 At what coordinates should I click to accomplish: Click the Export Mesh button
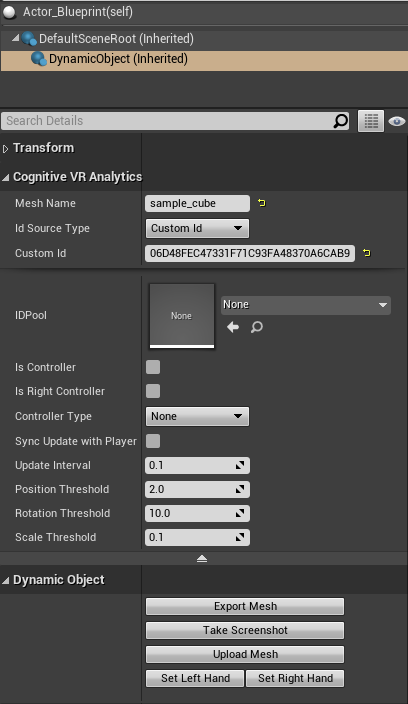tap(245, 607)
